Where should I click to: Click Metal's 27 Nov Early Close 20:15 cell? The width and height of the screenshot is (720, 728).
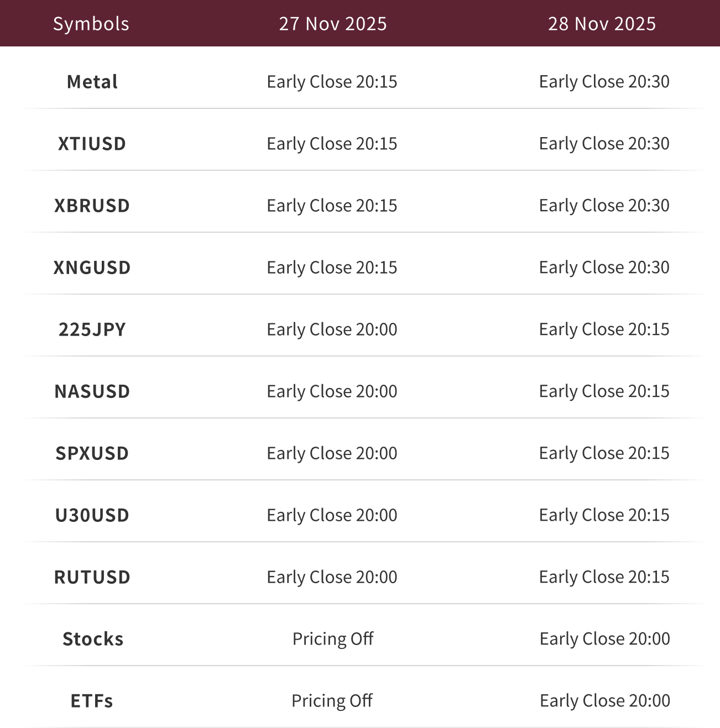coord(332,82)
